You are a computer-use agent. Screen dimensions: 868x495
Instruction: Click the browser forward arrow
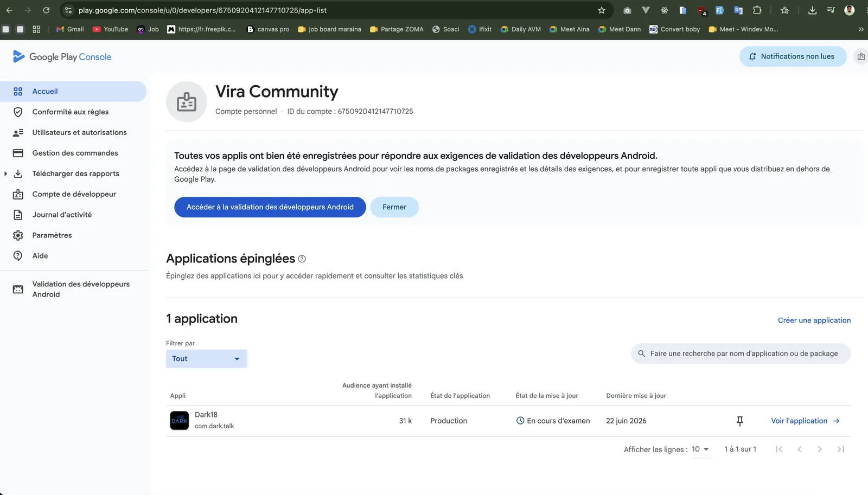28,10
